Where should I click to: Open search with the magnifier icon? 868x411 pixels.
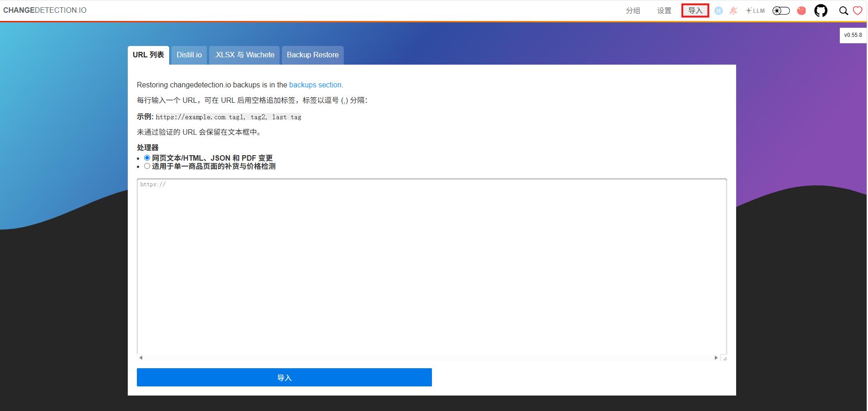[x=843, y=10]
